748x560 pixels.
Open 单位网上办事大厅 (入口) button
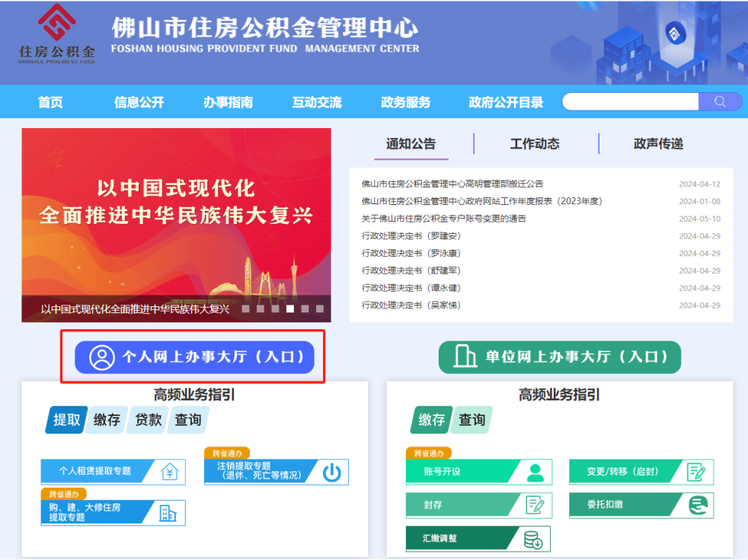[559, 357]
